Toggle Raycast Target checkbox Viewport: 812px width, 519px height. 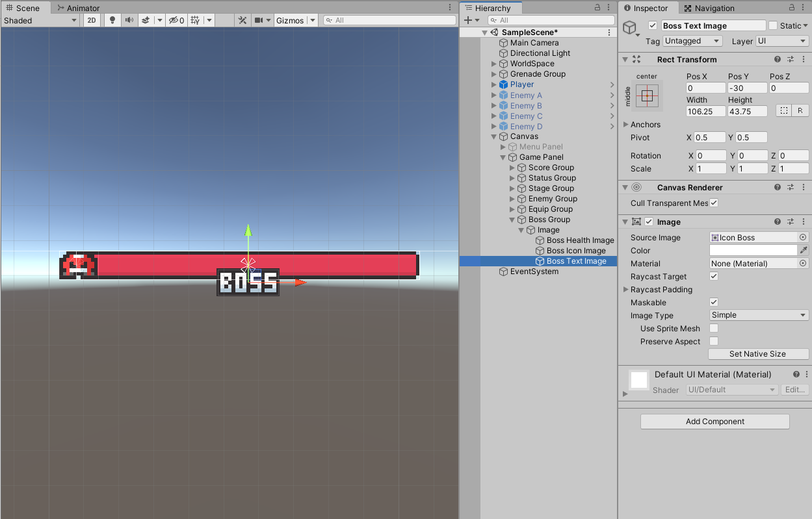point(714,277)
